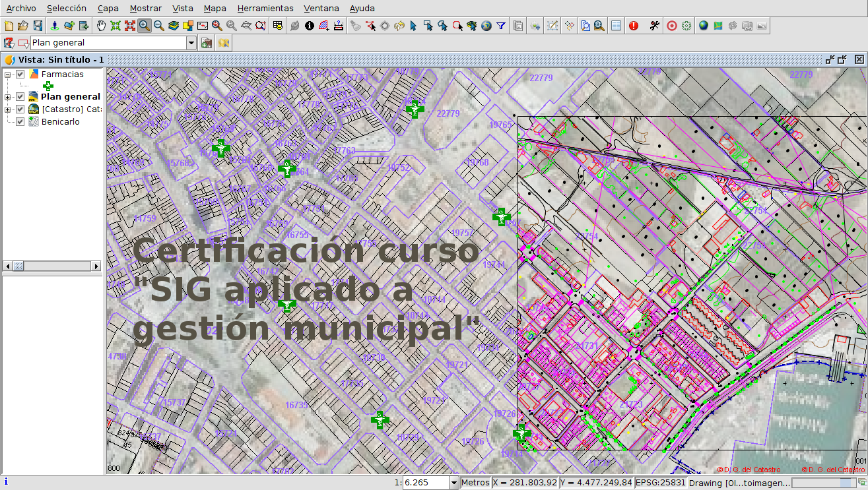Open preferences with wrench icon
The height and width of the screenshot is (490, 868).
pos(654,26)
